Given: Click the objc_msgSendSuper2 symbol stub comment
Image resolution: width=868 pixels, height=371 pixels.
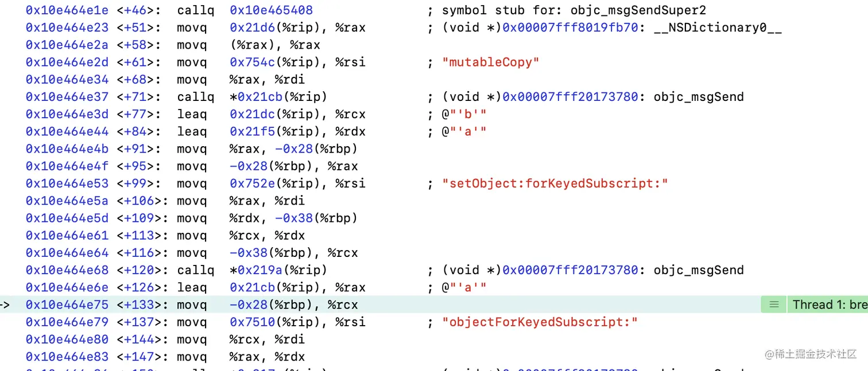Looking at the screenshot, I should pyautogui.click(x=574, y=10).
